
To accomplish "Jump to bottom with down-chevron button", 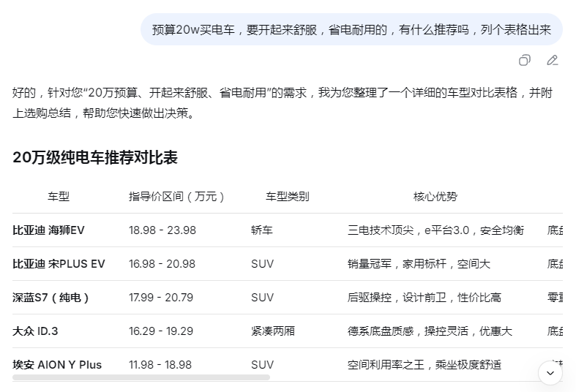I will tap(550, 373).
